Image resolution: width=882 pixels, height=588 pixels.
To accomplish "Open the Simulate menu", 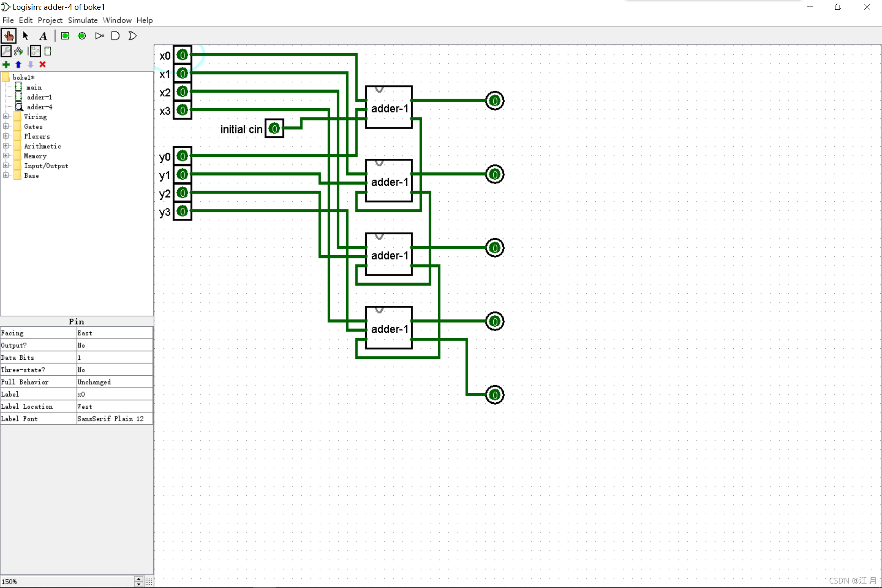I will coord(82,20).
